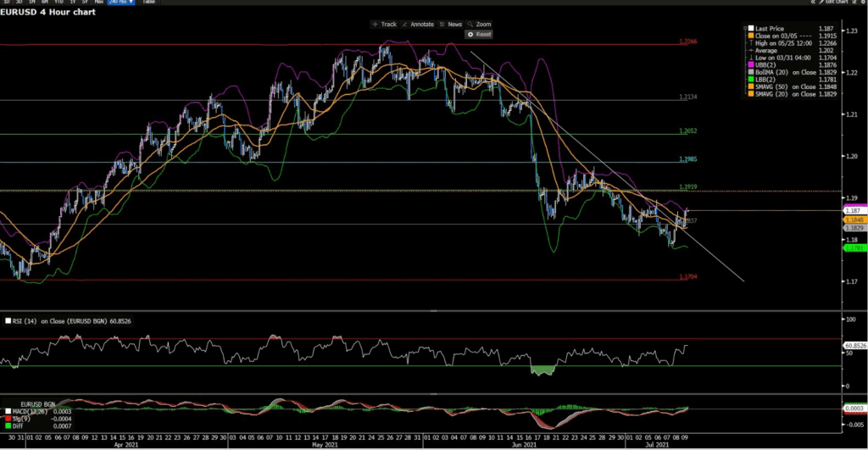Click the 1.2134 level label
Viewport: 868px width, 450px height.
pos(688,97)
